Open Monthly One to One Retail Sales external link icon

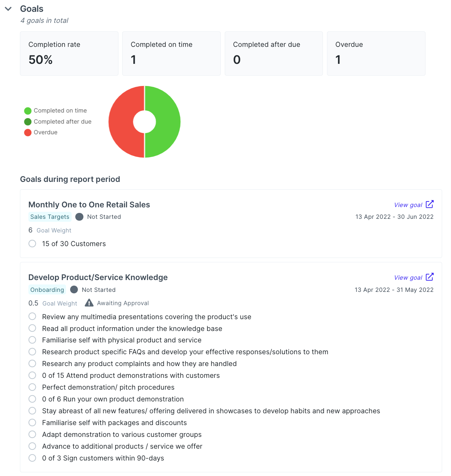(x=430, y=204)
